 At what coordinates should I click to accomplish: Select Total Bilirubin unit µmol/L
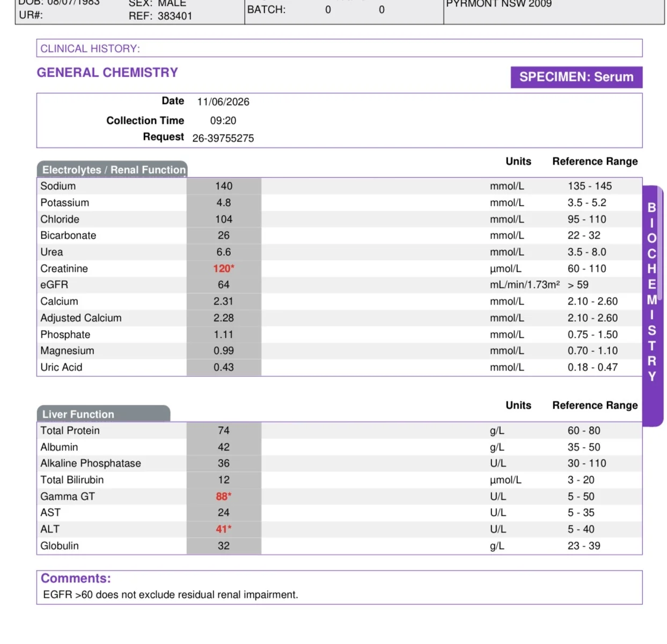click(505, 480)
